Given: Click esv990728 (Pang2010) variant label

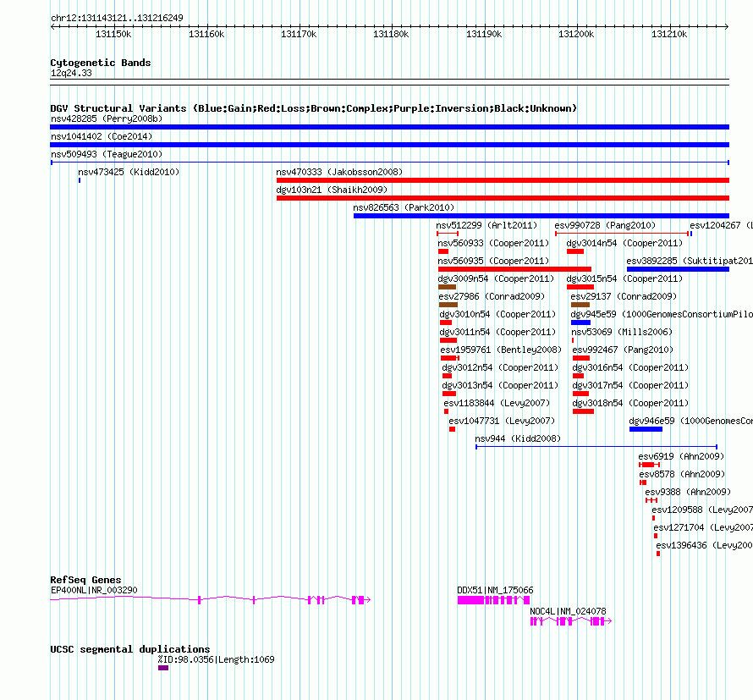Looking at the screenshot, I should pyautogui.click(x=605, y=225).
